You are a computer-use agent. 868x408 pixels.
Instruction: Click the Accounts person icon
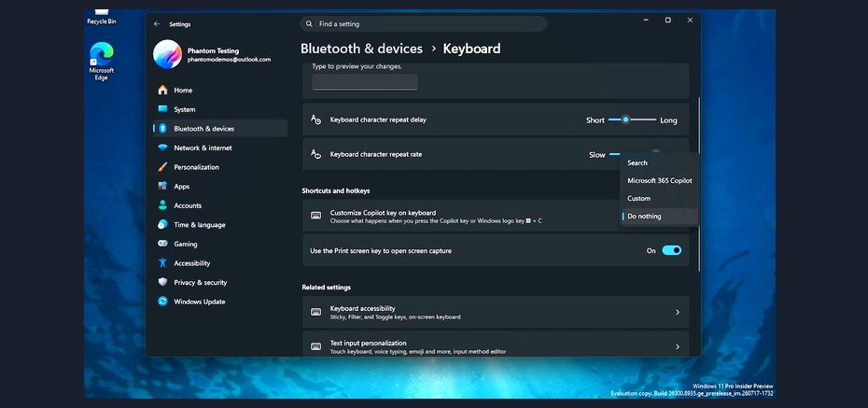[x=162, y=205]
